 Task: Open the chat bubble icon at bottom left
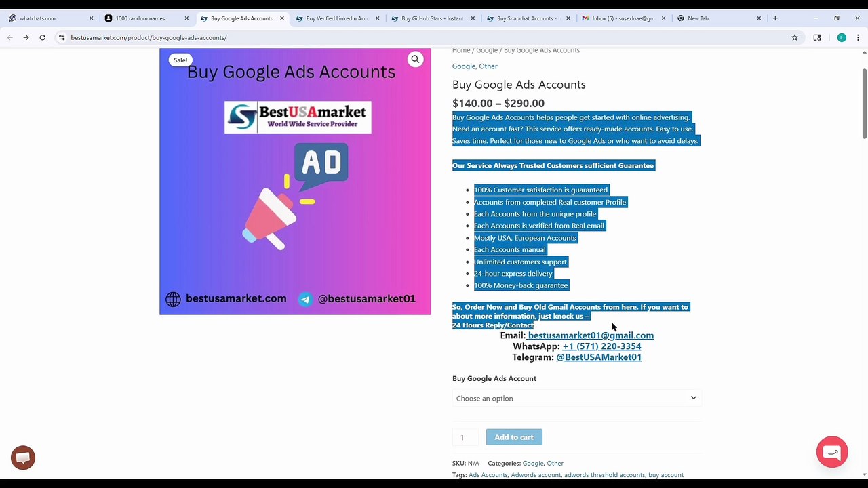click(x=23, y=457)
